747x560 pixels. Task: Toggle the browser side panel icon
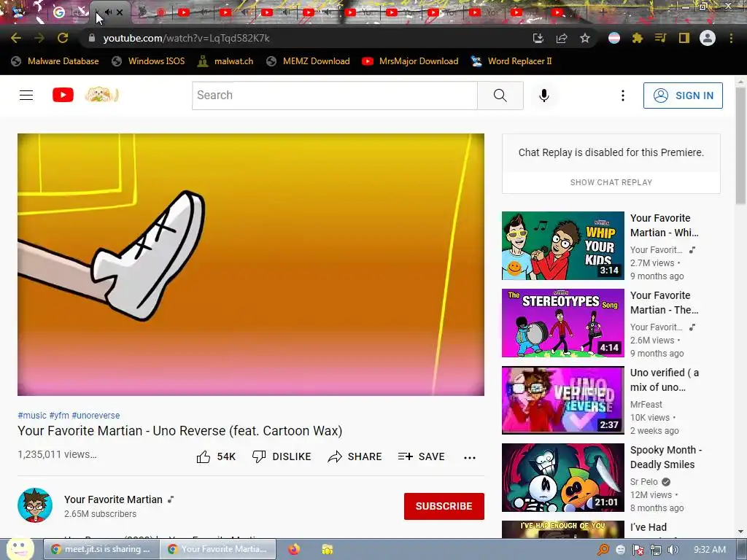tap(684, 38)
